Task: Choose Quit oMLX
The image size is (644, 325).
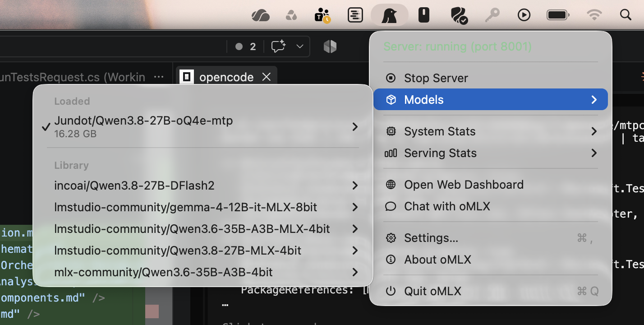Action: (491, 291)
